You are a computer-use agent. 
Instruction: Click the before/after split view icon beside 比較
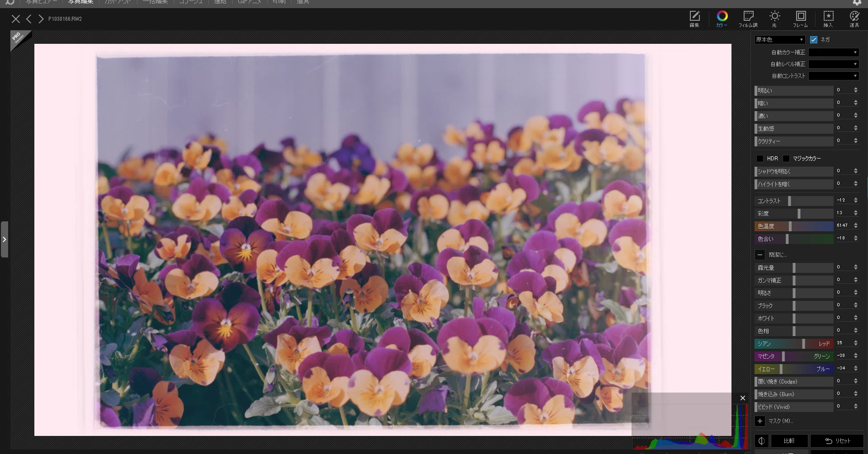(762, 441)
